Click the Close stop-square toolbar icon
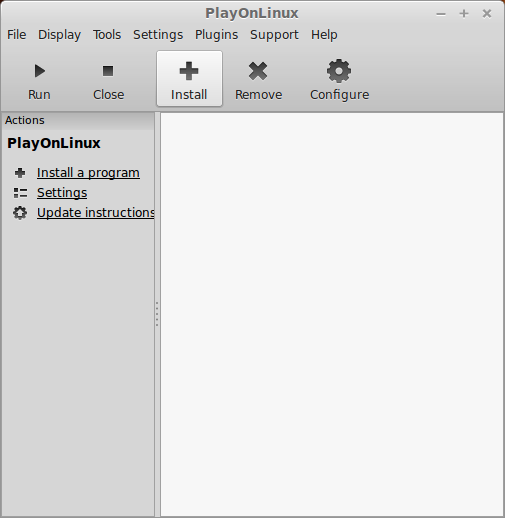Image resolution: width=505 pixels, height=518 pixels. 108,71
